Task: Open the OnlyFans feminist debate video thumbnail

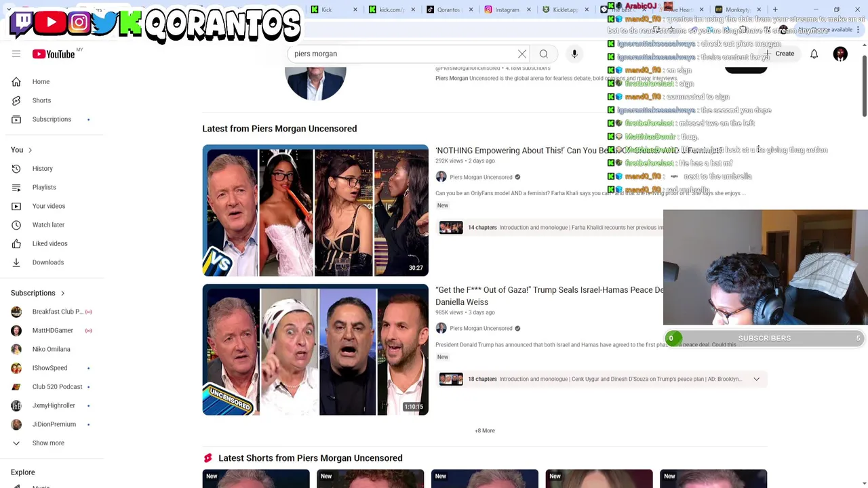Action: pos(315,210)
